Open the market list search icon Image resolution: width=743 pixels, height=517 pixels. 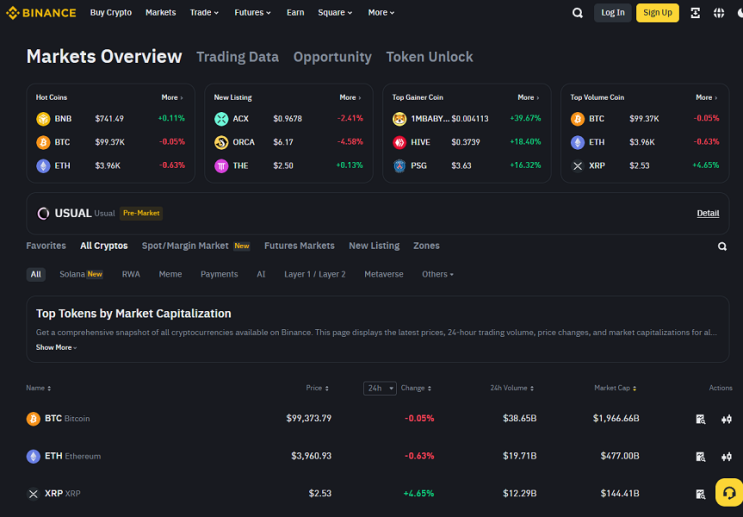(722, 246)
